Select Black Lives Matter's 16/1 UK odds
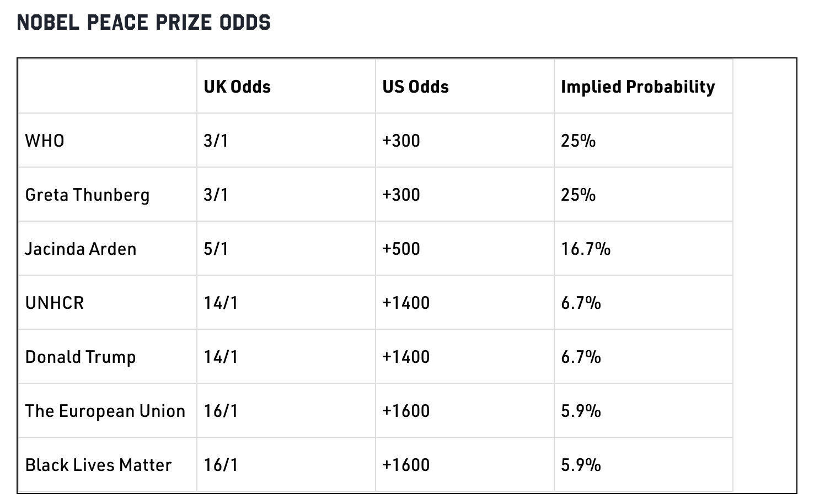 [x=221, y=465]
